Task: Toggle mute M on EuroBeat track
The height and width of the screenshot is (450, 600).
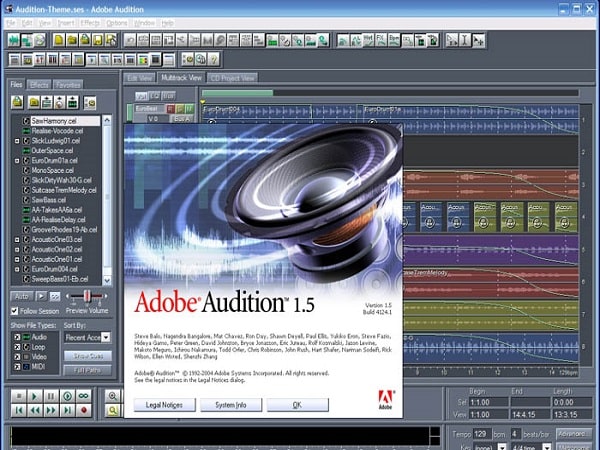Action: [x=189, y=109]
